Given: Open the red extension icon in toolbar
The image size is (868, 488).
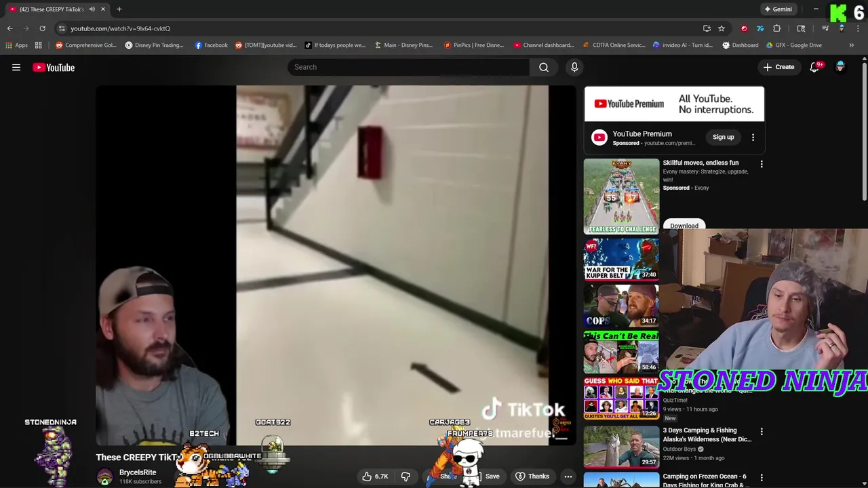Looking at the screenshot, I should pyautogui.click(x=745, y=28).
